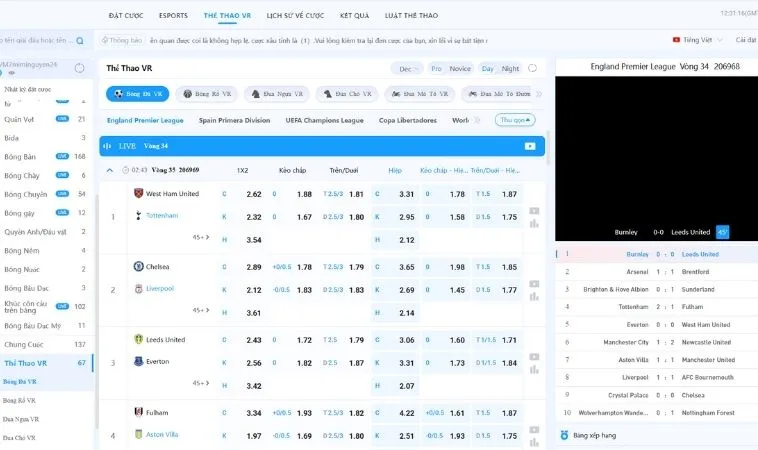Open the LỊCH SỬ VÉ CƯỢC tab
The height and width of the screenshot is (450, 758).
tap(295, 15)
